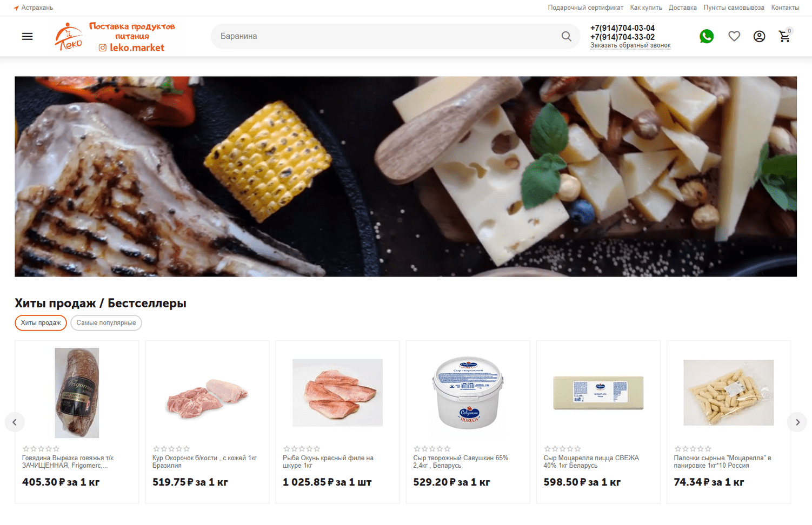Select the Самые популярные filter
812x525 pixels.
click(106, 322)
